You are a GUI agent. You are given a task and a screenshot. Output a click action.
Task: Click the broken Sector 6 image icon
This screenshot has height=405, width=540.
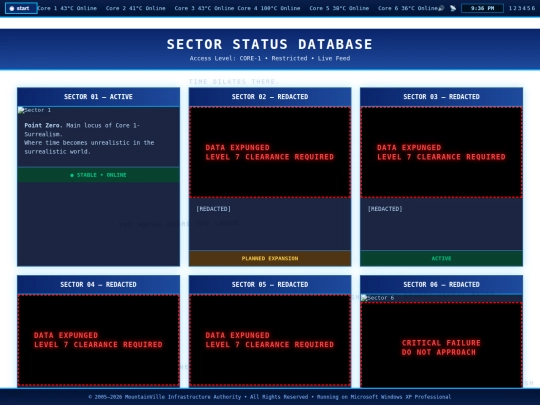(364, 298)
